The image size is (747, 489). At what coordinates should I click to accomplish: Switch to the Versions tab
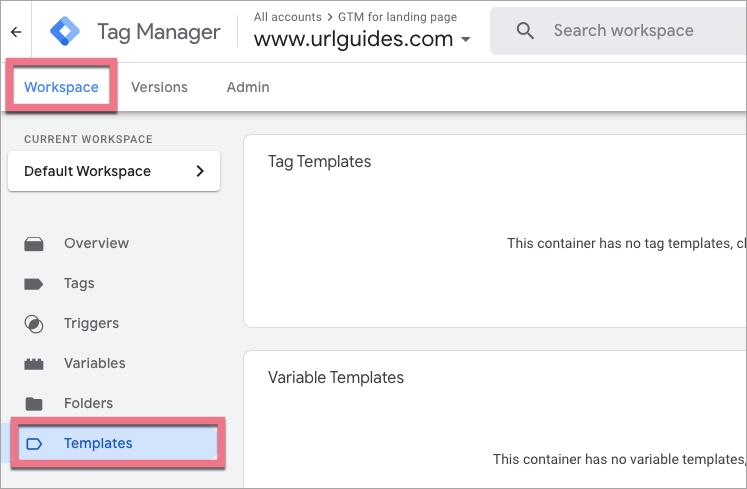point(159,87)
